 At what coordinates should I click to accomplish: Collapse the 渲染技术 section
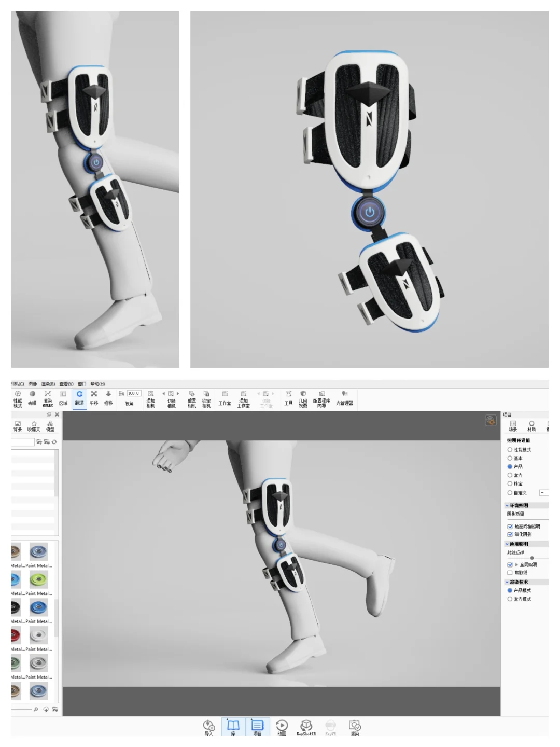tap(507, 582)
